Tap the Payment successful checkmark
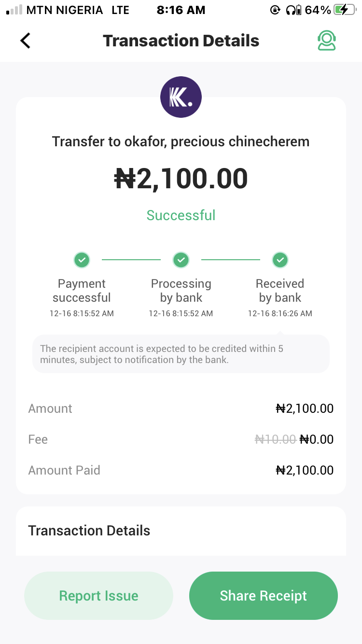 [82, 260]
